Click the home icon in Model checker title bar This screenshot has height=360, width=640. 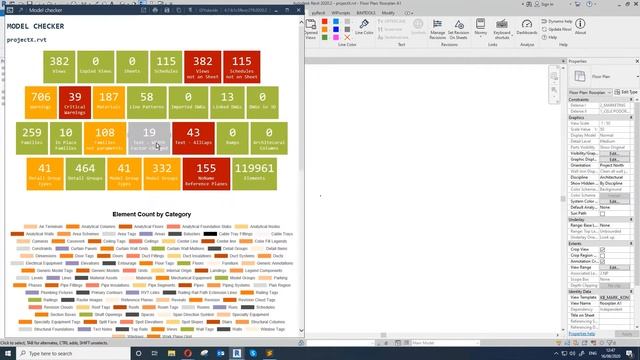pos(155,10)
